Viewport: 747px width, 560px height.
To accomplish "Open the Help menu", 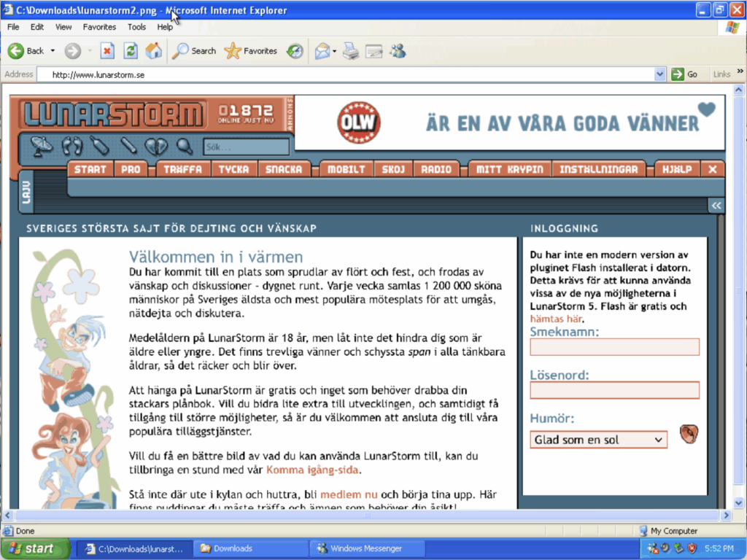I will pos(165,27).
